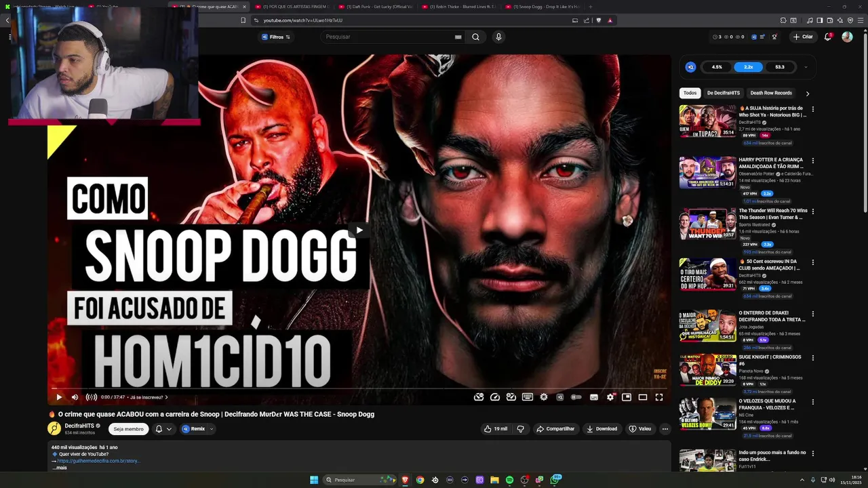Screen dimensions: 868x488
Task: Toggle subtitles in the video player
Action: pos(594,397)
